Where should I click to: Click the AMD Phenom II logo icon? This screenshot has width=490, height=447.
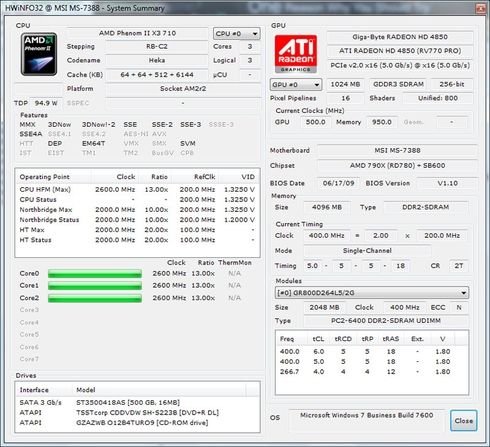point(39,54)
